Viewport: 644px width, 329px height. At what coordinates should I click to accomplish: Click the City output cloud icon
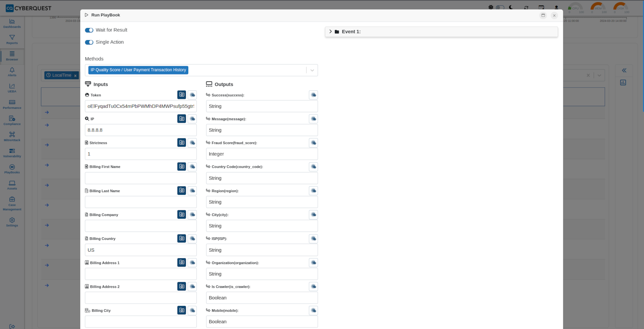pos(313,215)
